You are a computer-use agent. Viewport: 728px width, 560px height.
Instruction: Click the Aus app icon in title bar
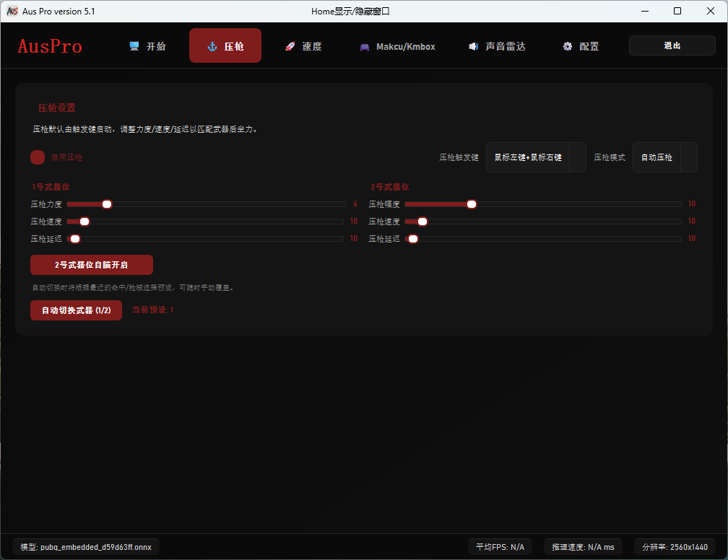12,11
